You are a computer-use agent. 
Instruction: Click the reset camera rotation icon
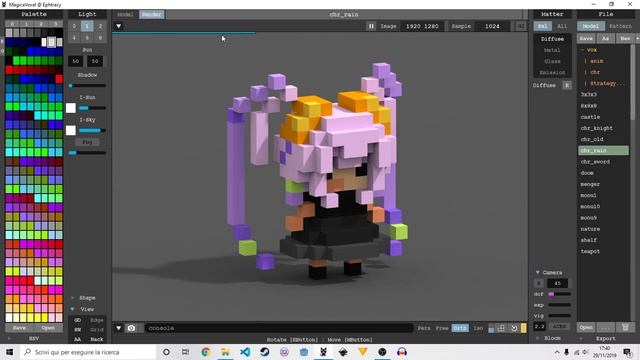pos(514,328)
